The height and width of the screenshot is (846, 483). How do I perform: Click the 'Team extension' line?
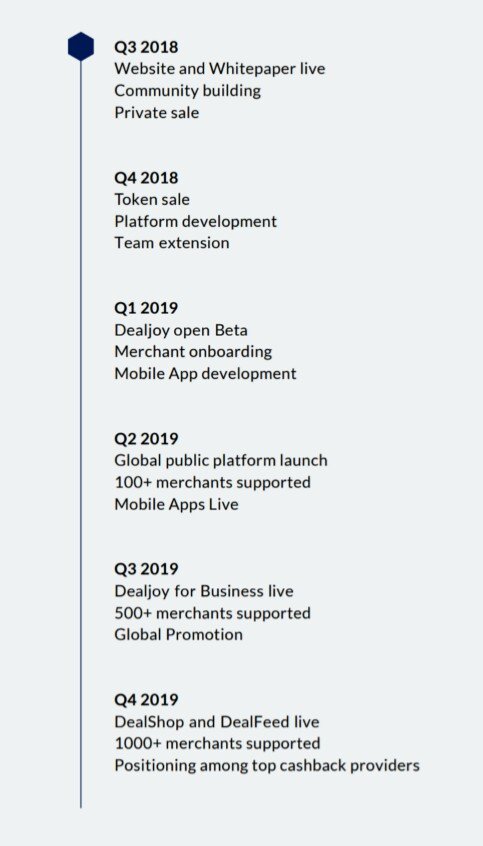172,243
